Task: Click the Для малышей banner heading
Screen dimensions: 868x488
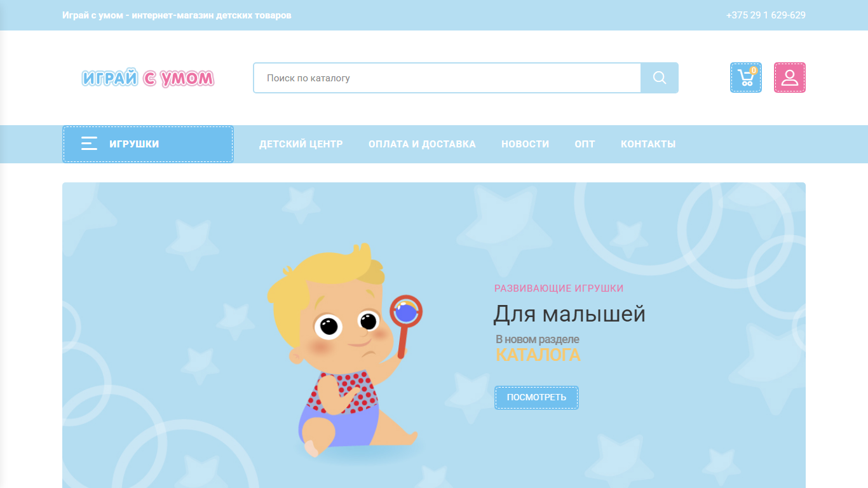Action: [569, 314]
